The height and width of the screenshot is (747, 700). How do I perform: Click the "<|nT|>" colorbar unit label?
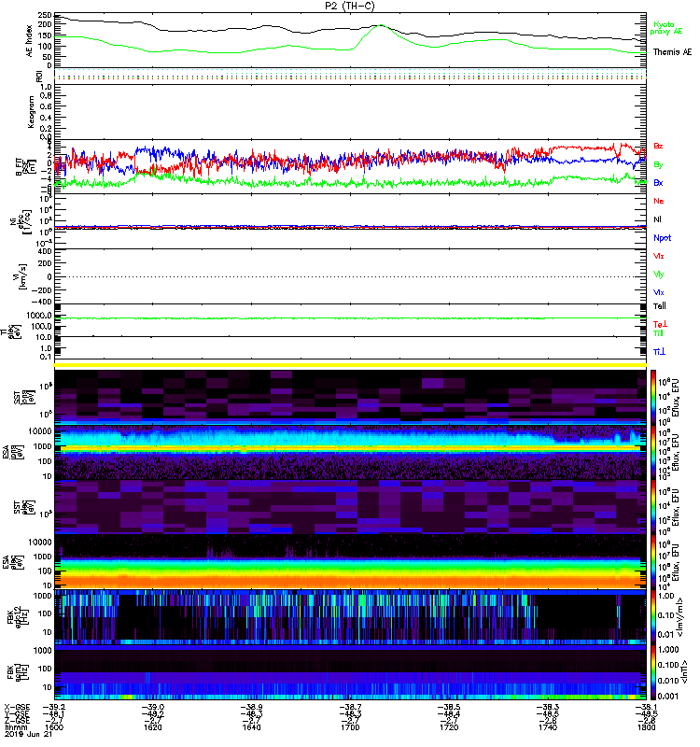click(682, 672)
